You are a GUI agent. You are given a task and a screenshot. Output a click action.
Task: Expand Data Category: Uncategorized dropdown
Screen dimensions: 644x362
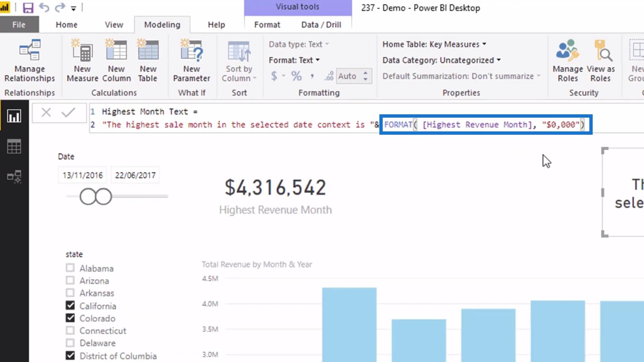442,60
